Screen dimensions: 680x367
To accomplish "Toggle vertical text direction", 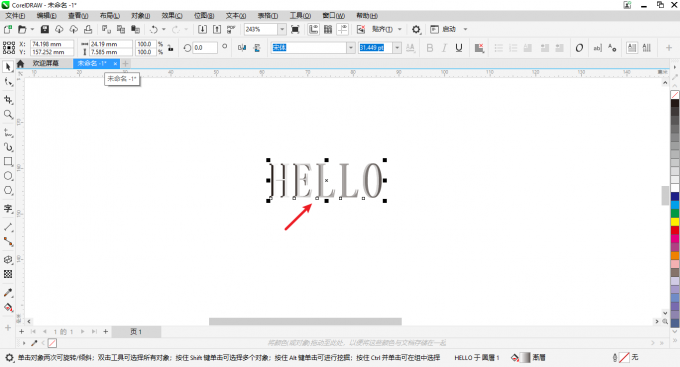I will pos(647,48).
